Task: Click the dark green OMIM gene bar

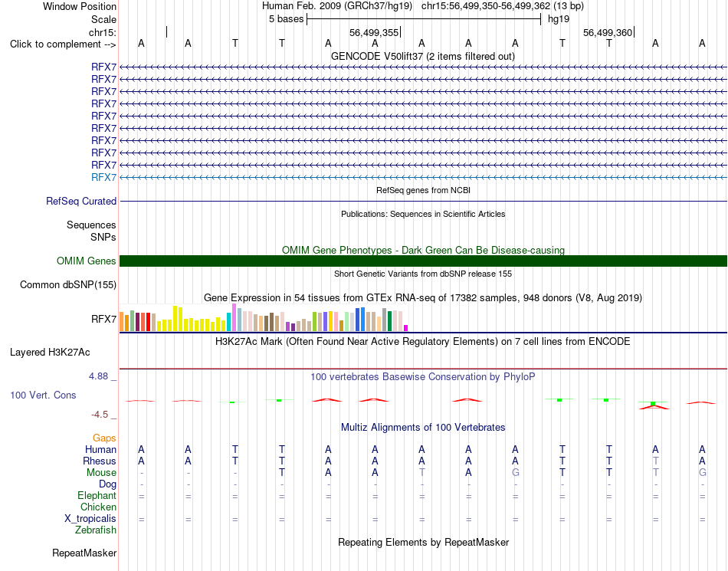Action: click(x=423, y=261)
